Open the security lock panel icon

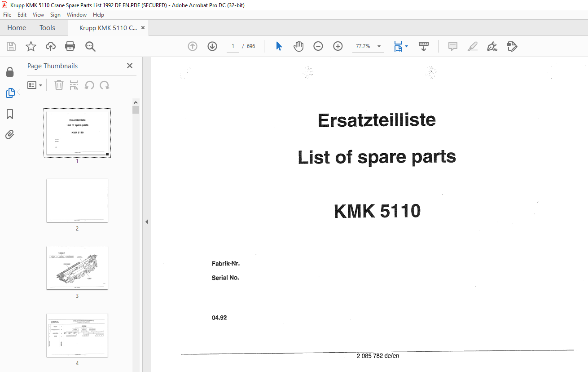point(10,72)
